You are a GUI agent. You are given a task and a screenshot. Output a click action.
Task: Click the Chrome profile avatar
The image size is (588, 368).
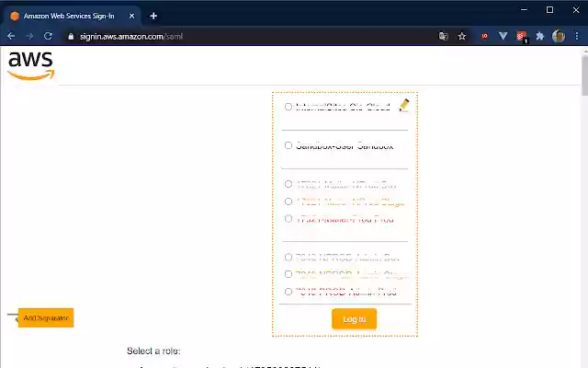click(559, 36)
